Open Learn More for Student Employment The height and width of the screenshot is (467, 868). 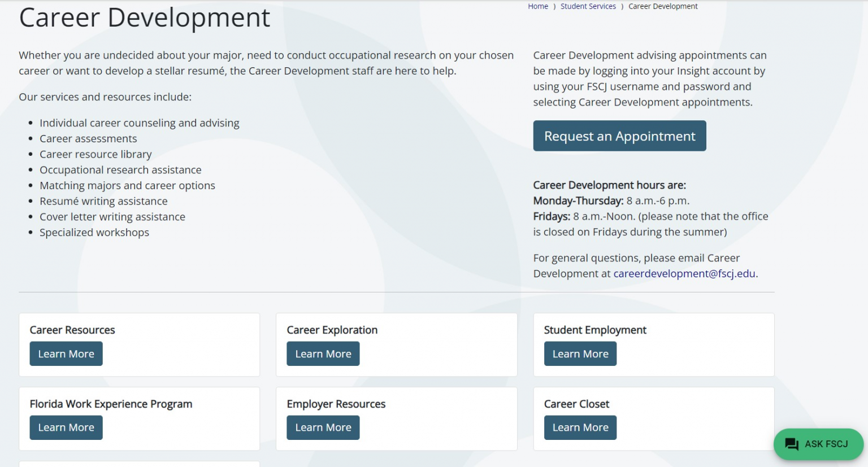point(580,354)
